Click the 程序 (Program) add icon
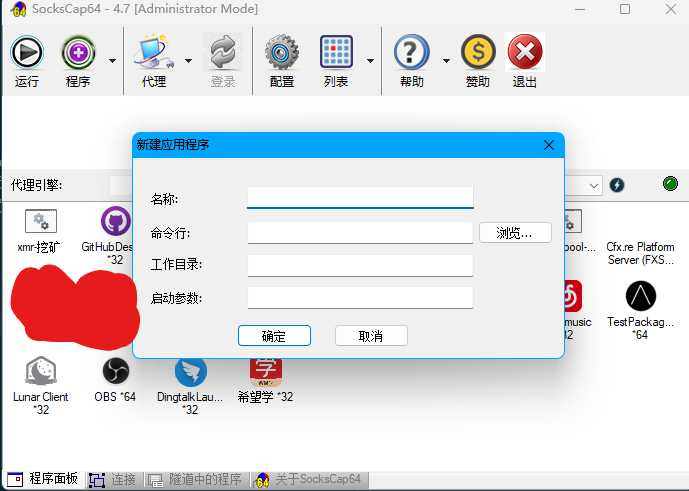The height and width of the screenshot is (491, 689). click(x=78, y=53)
